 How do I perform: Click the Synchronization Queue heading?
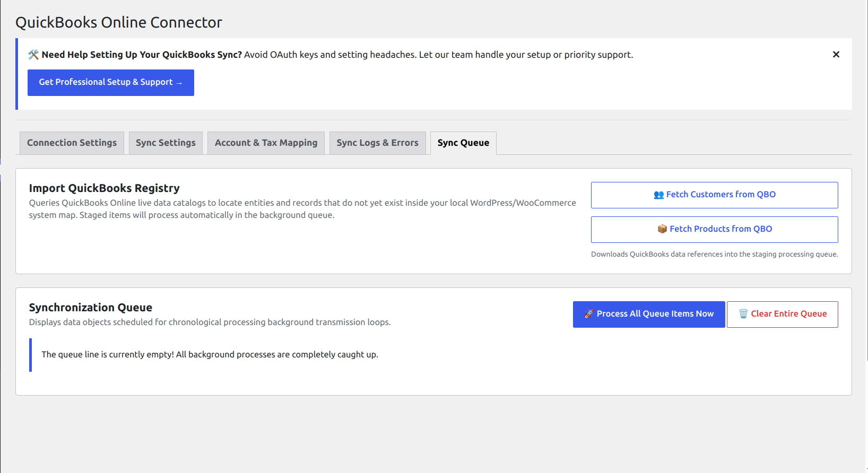(x=91, y=308)
